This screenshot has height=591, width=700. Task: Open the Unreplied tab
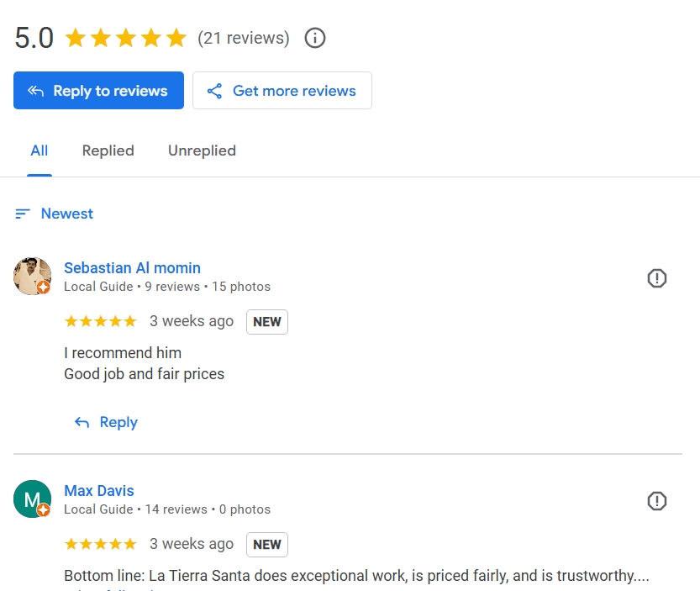click(x=202, y=151)
